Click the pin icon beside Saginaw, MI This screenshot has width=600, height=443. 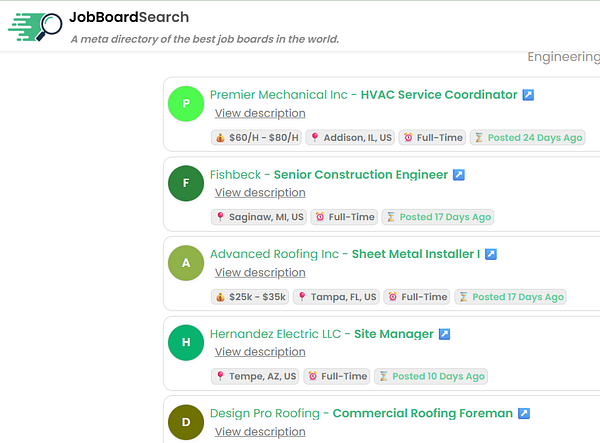pyautogui.click(x=220, y=217)
